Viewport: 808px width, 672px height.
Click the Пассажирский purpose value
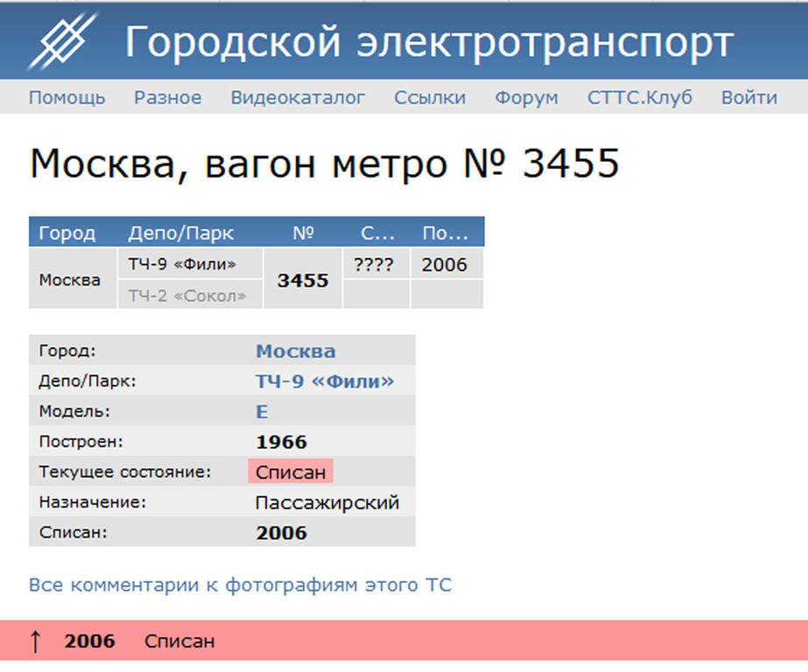click(327, 502)
